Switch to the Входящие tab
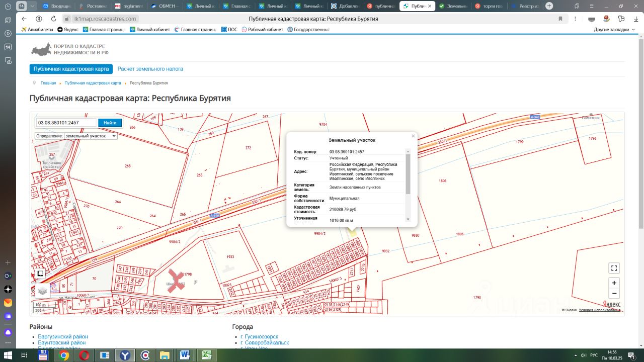644x362 pixels. (57, 6)
